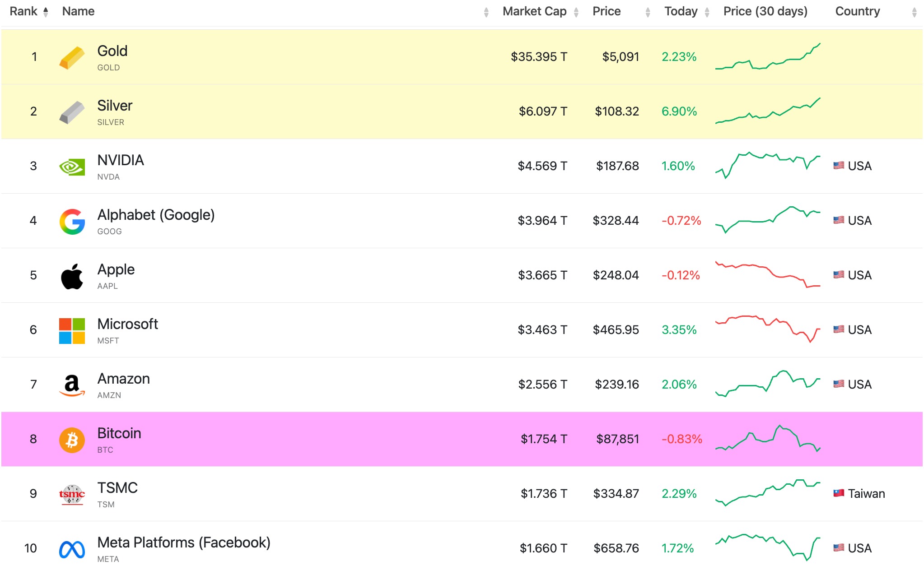
Task: Click the USA flag in Apple row
Action: coord(839,275)
